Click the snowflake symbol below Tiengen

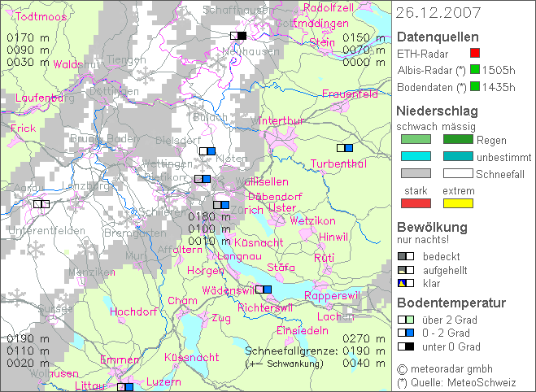click(146, 76)
